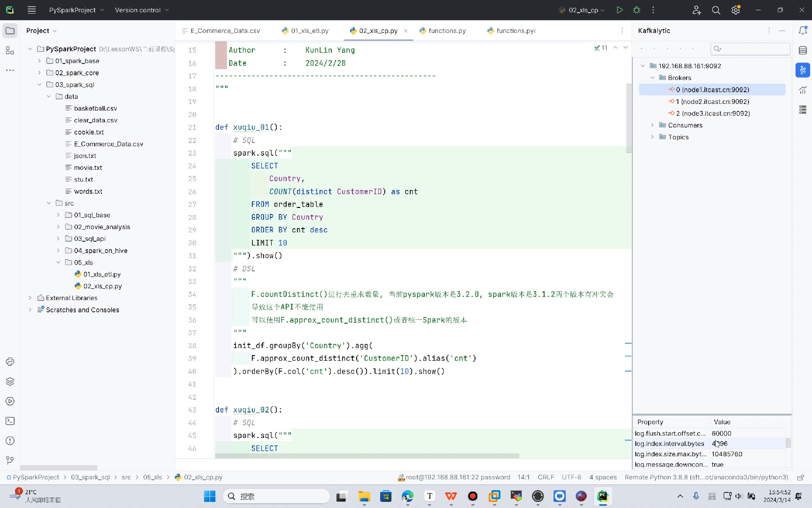Expand the Topics node in Kafkalytic
Viewport: 812px width, 508px height.
[652, 137]
